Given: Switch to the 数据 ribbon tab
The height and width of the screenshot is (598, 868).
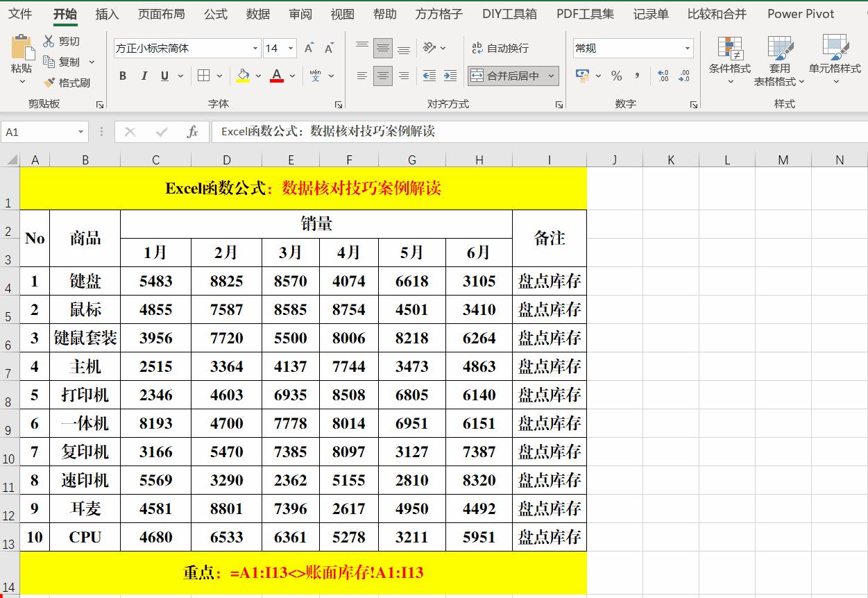Looking at the screenshot, I should tap(257, 14).
